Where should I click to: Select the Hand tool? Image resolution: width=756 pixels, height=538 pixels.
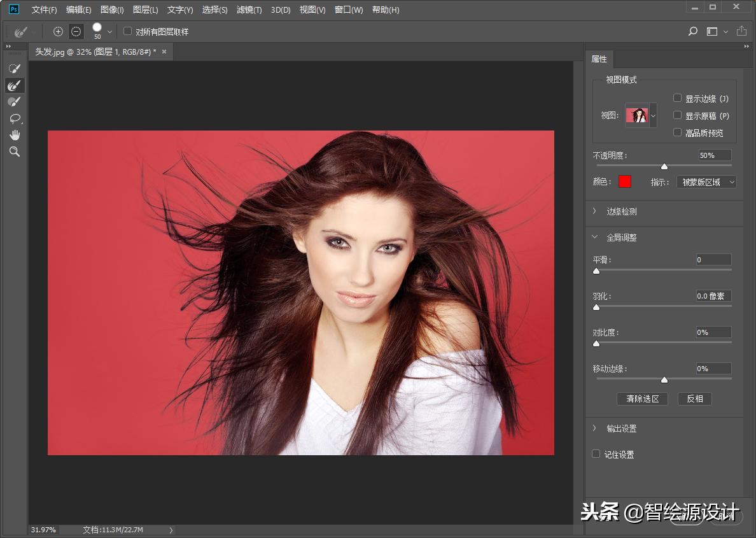14,135
